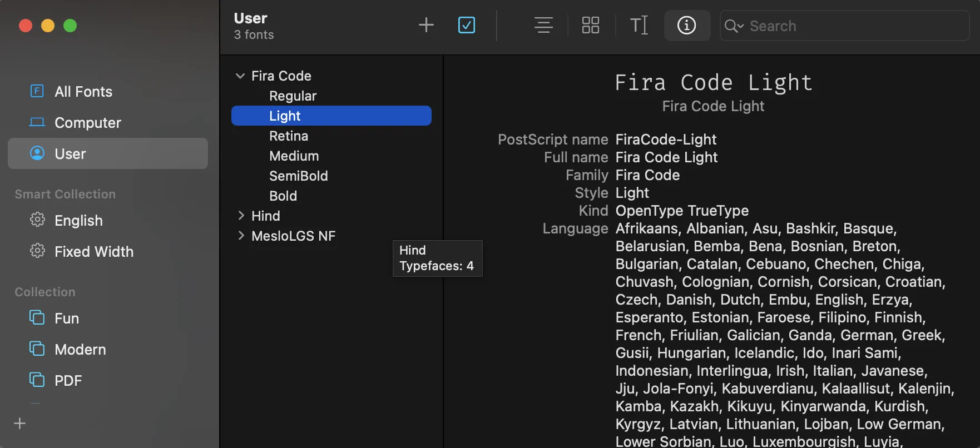Image resolution: width=980 pixels, height=448 pixels.
Task: Expand the Hind font family
Action: [241, 216]
